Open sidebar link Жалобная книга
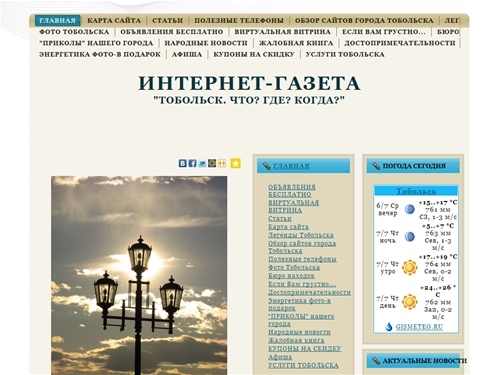 point(296,340)
